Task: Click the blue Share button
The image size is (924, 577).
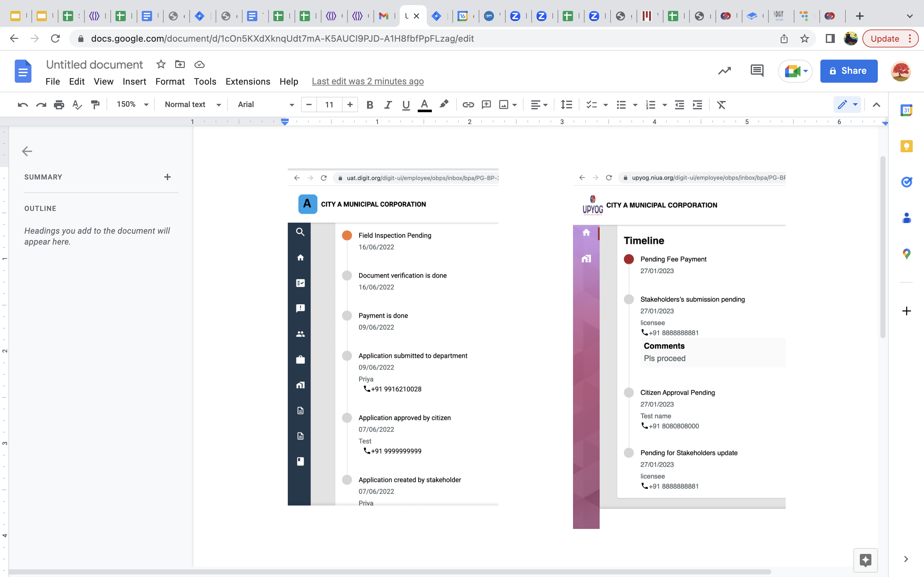Action: click(x=848, y=71)
